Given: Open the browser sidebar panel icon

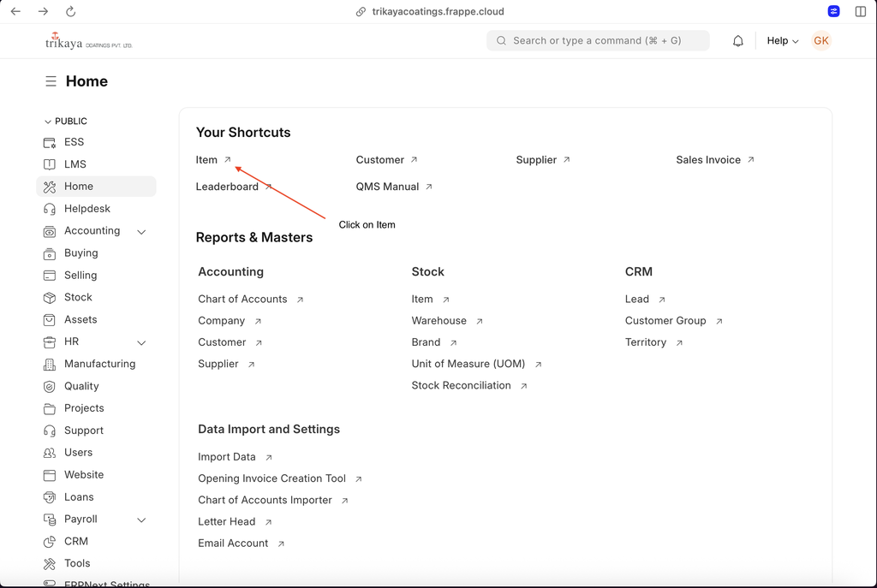Looking at the screenshot, I should pos(860,11).
